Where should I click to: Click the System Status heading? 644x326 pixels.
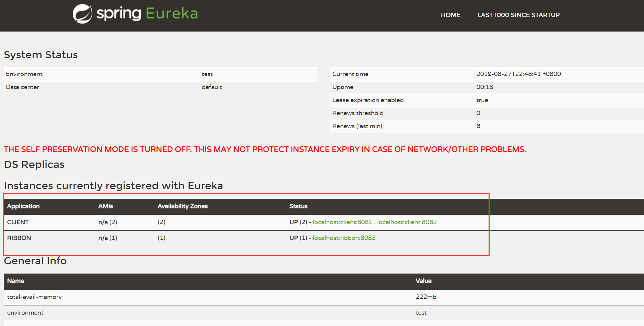(41, 55)
